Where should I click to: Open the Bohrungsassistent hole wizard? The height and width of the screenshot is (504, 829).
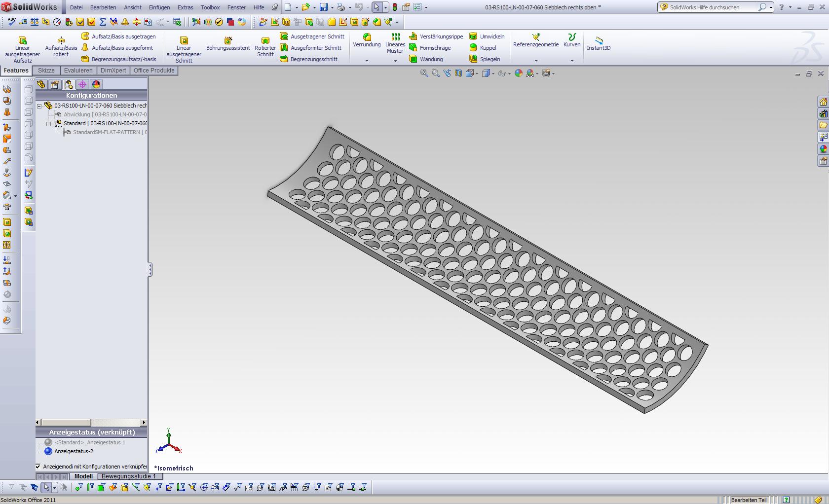tap(228, 44)
